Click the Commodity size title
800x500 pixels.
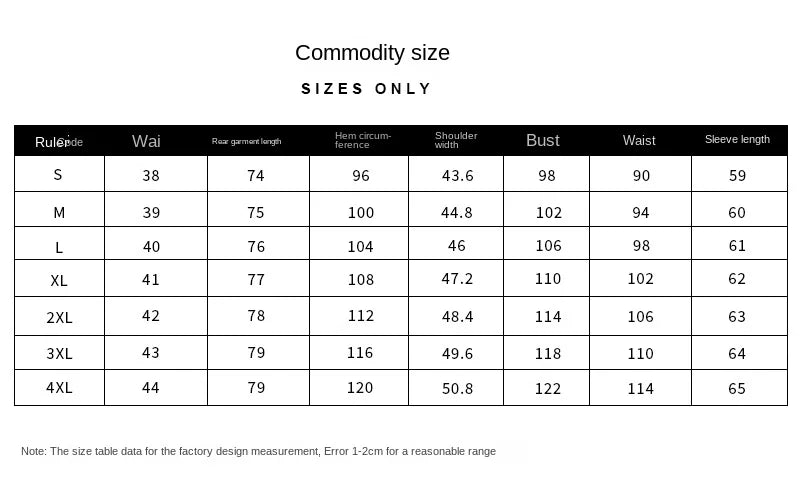372,53
